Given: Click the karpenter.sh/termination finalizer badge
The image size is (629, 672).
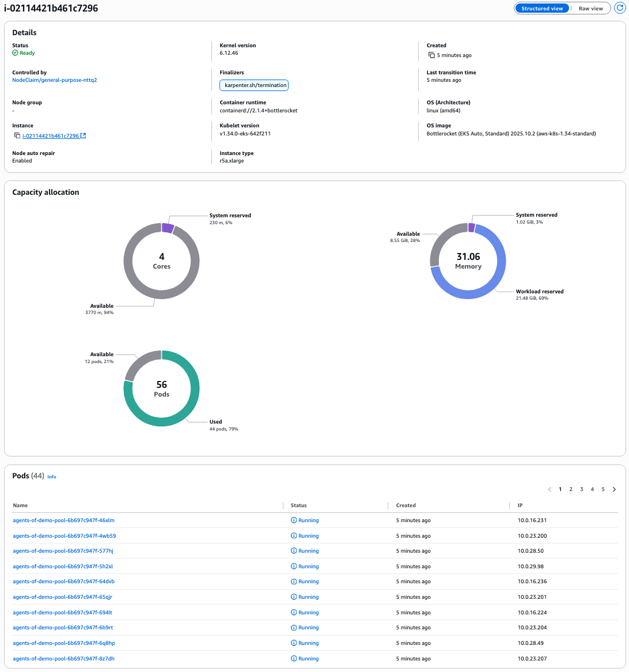Looking at the screenshot, I should pyautogui.click(x=253, y=85).
